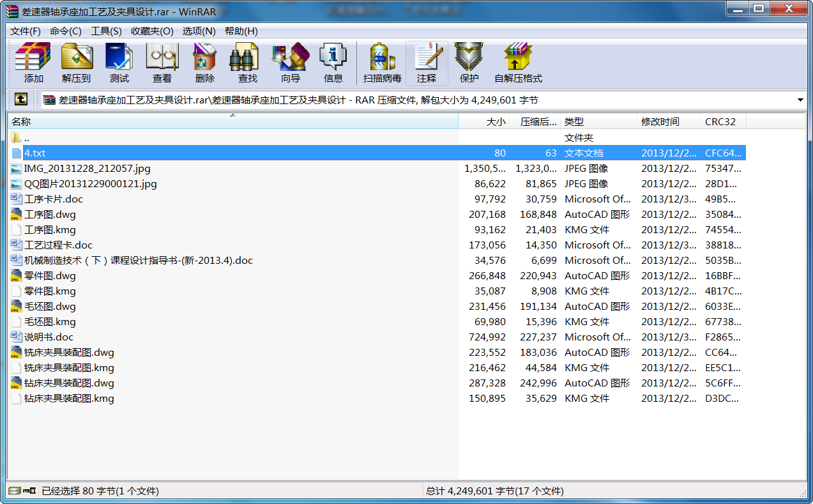Viewport: 813px width, 504px height.
Task: Sort by Name (名称) column header
Action: (x=232, y=121)
